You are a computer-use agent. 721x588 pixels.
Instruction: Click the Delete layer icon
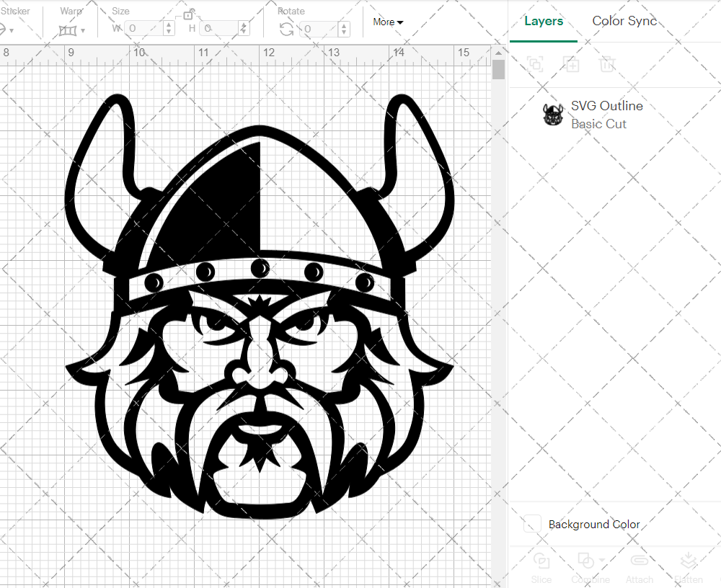point(608,64)
